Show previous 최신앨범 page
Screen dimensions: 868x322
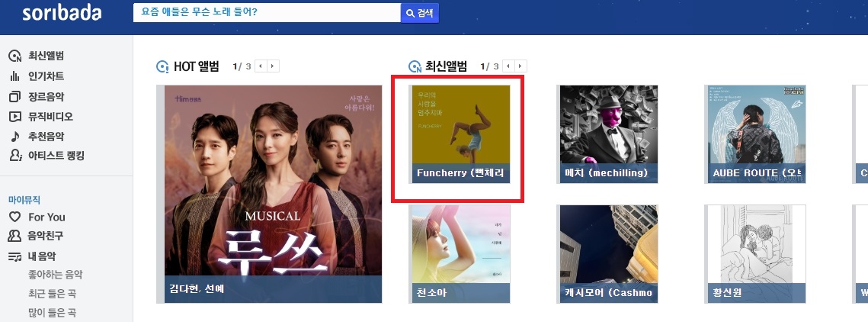point(509,66)
